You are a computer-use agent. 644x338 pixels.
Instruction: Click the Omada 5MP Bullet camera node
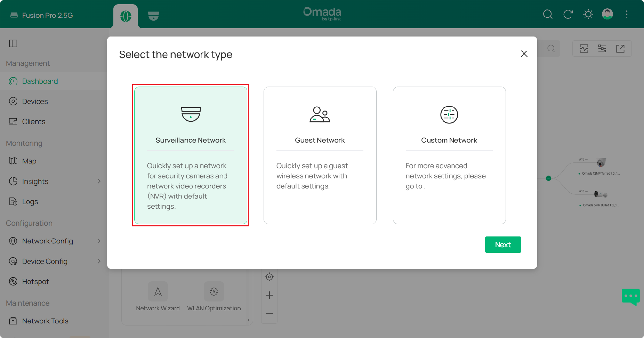pyautogui.click(x=600, y=194)
